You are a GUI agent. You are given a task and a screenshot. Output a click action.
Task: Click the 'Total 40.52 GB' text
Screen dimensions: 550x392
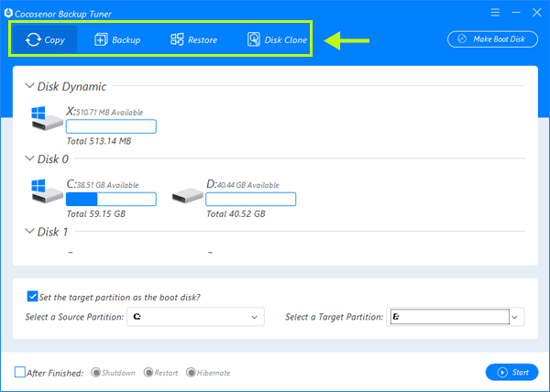point(236,213)
